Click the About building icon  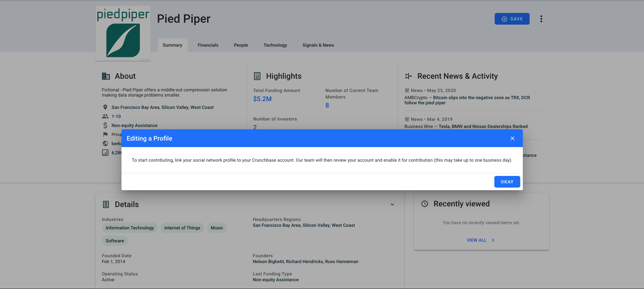106,76
